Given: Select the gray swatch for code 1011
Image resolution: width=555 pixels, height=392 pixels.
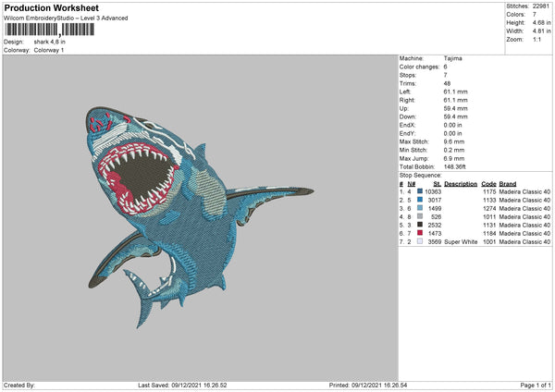Looking at the screenshot, I should [420, 216].
